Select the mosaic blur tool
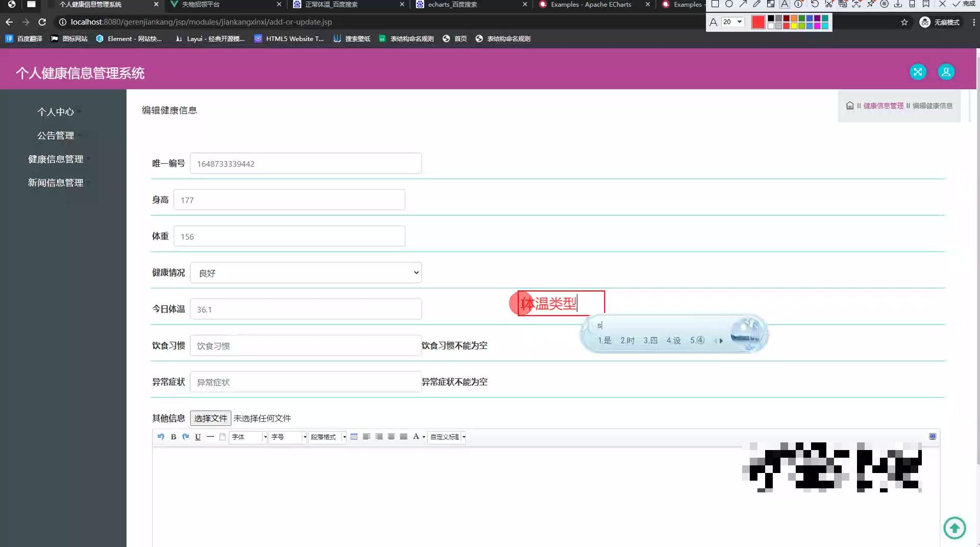This screenshot has height=547, width=980. coord(771,4)
